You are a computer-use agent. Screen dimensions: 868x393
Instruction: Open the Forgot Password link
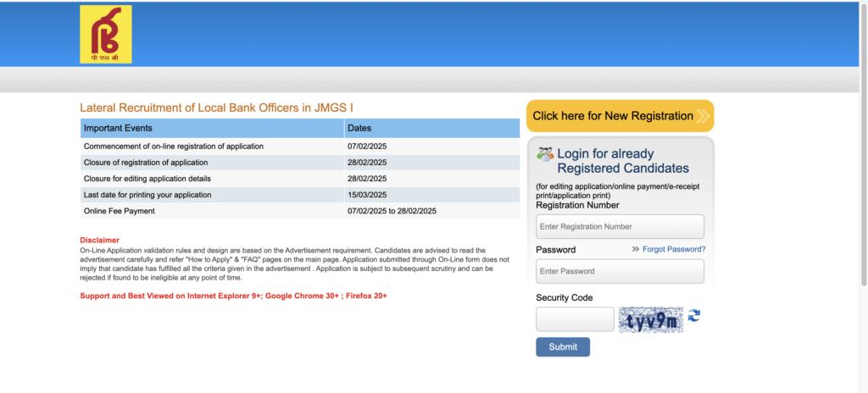(674, 250)
